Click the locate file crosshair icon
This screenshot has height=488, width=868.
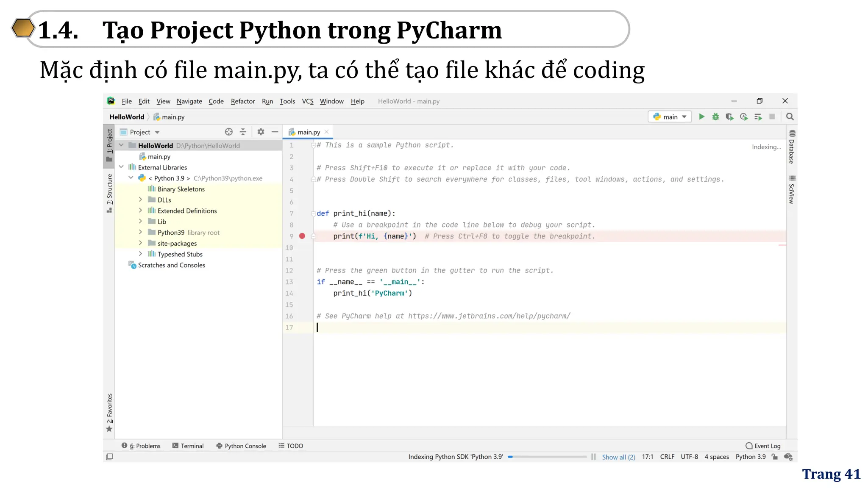click(x=229, y=132)
